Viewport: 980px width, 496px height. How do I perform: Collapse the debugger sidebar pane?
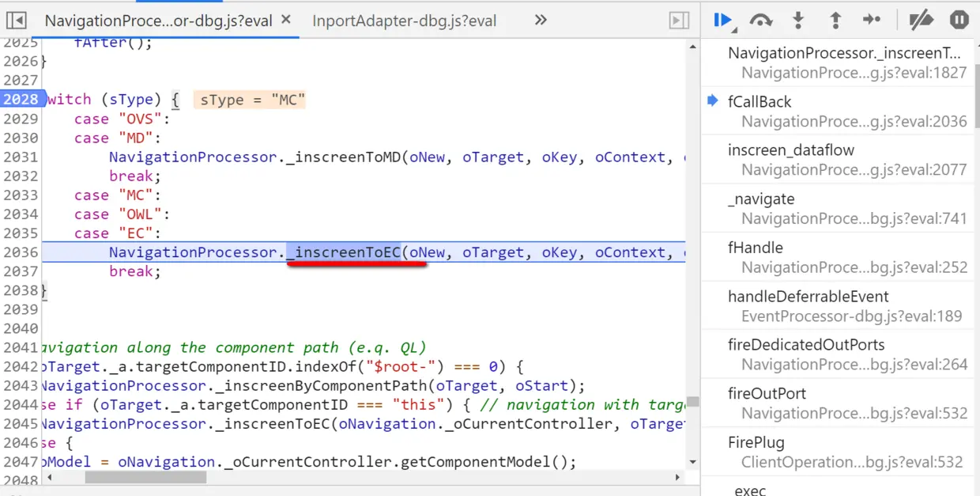[x=679, y=21]
